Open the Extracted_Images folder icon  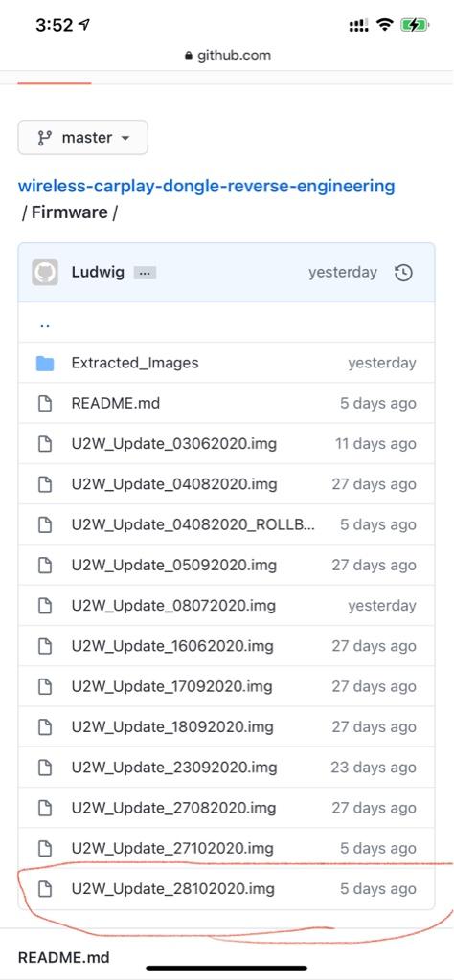click(45, 363)
